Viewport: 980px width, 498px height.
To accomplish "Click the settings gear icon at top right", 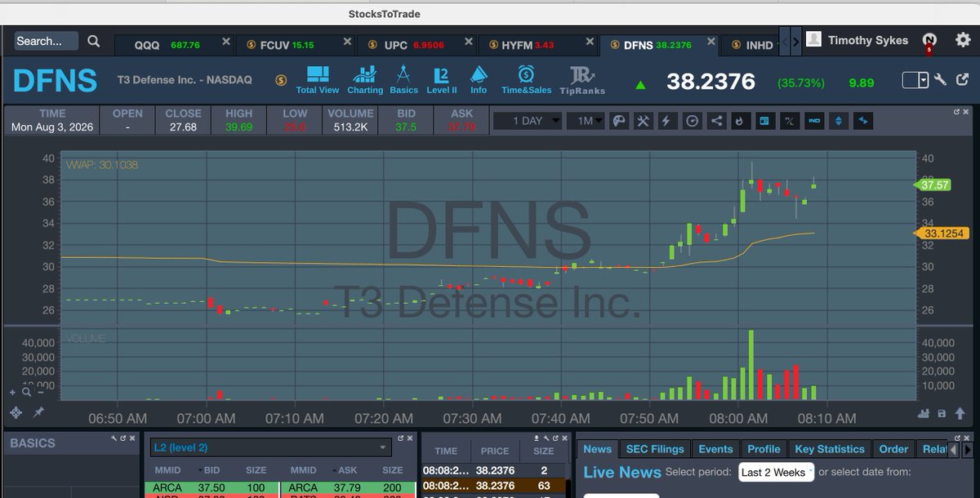I will [x=963, y=39].
